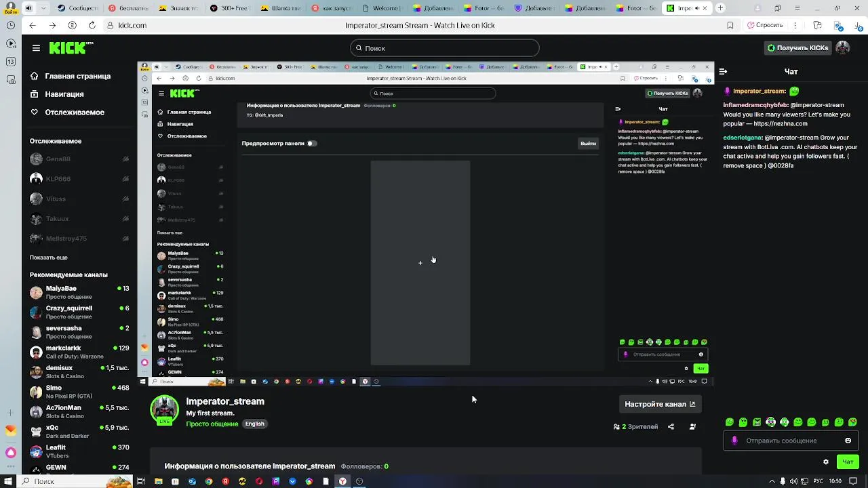Send message with green Чат button

tap(848, 462)
